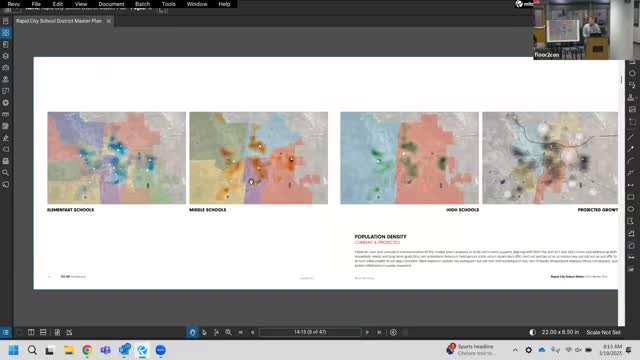
Task: Open the Search panel magnifier icon
Action: (6, 173)
